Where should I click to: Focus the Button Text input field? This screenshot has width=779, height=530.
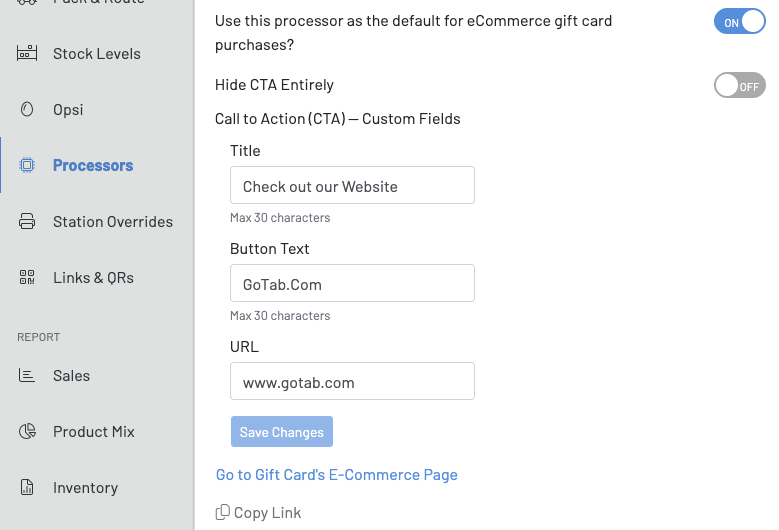(x=352, y=284)
